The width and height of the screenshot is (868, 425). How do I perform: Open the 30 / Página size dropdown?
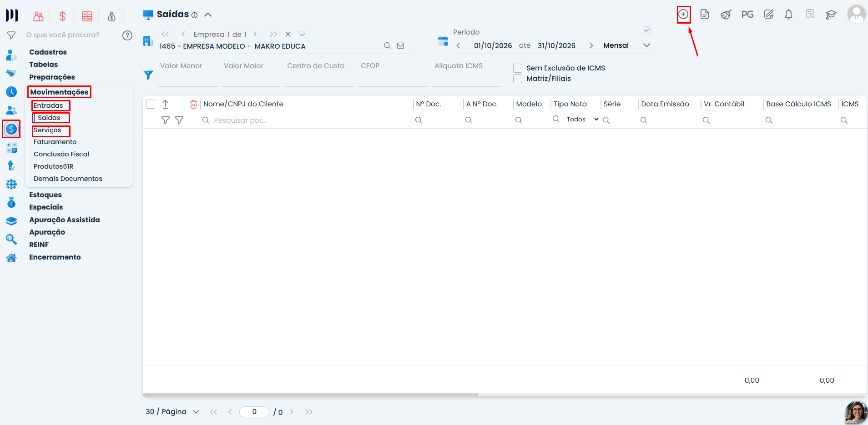172,412
